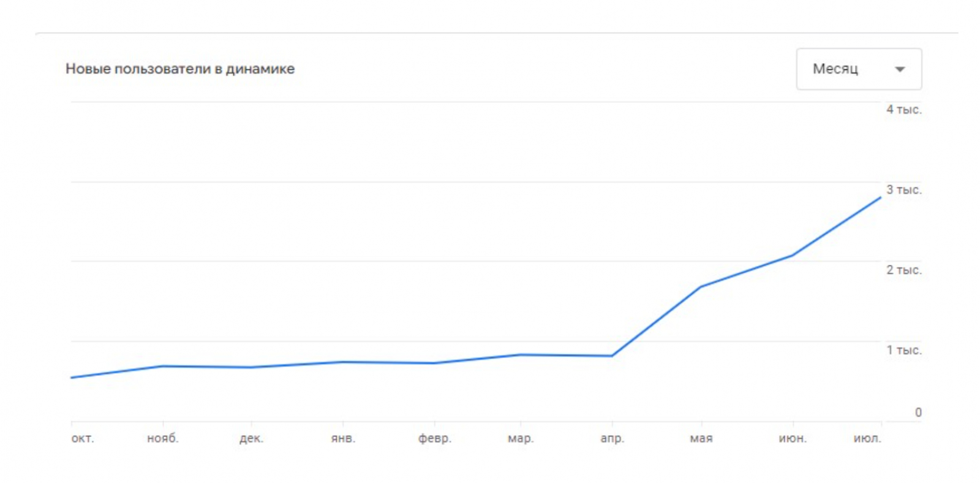Select the "апр." x-axis month label
Screen dimensions: 980x483
[612, 438]
